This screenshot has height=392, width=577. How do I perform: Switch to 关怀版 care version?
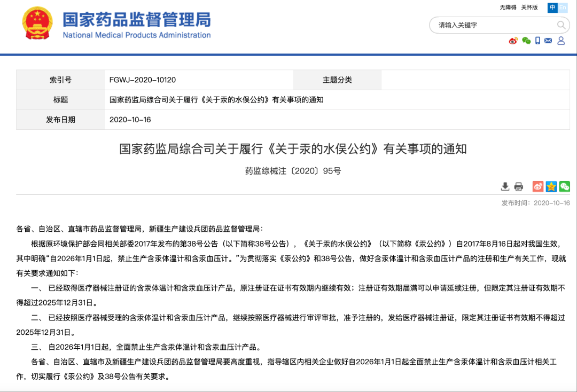click(529, 7)
